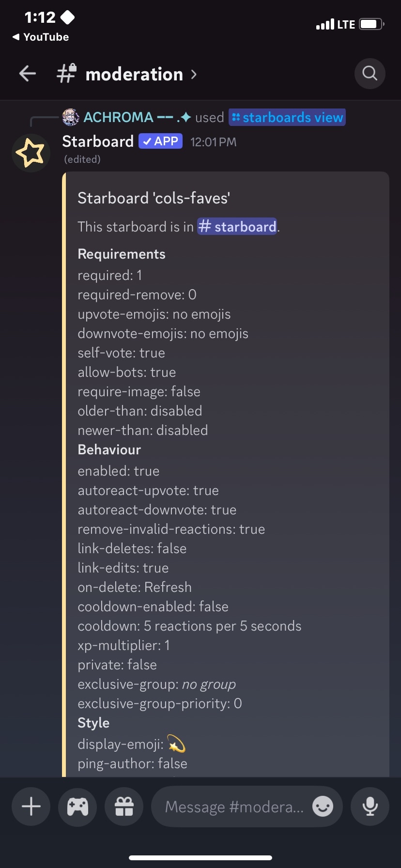The image size is (401, 868).
Task: Open the channel search magnifier
Action: tap(370, 74)
